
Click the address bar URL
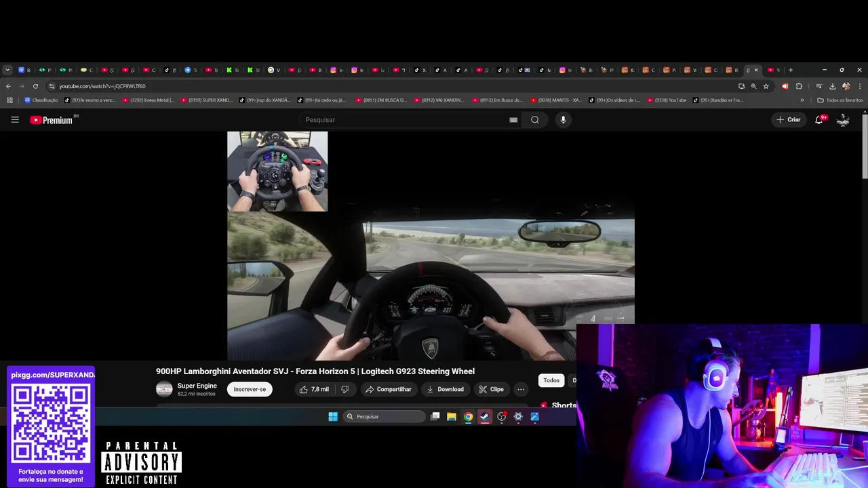click(x=102, y=86)
